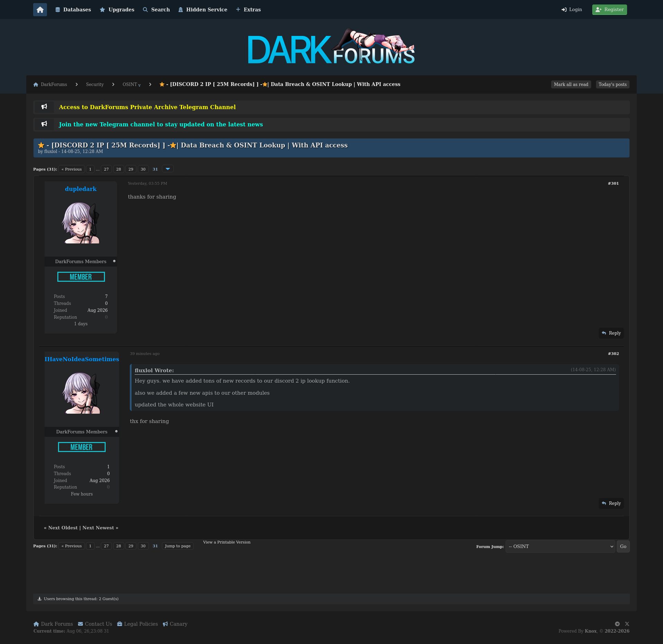The image size is (663, 644).
Task: Click MEMBER badge under dupledark
Action: point(81,277)
